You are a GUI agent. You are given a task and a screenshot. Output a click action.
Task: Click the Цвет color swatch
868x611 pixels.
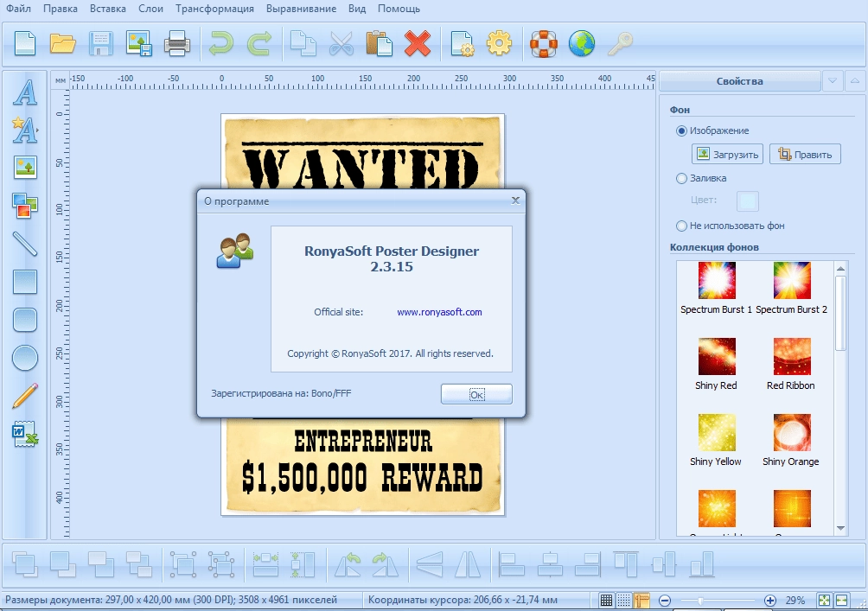[x=747, y=200]
